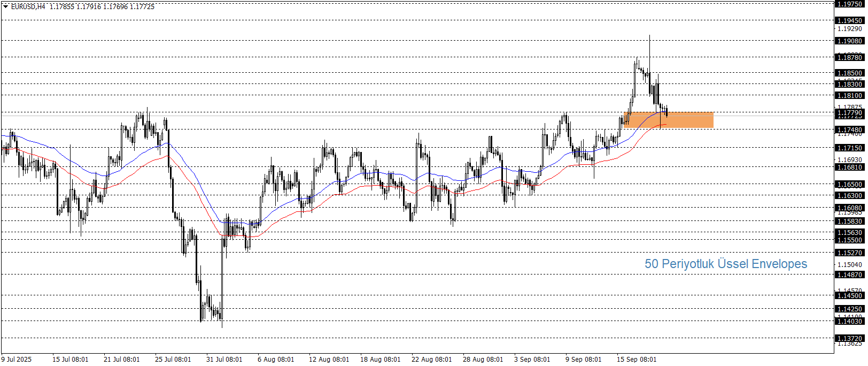Open the dropdown triangle beside EURUSD,H4
Image resolution: width=868 pixels, height=366 pixels.
(x=6, y=7)
